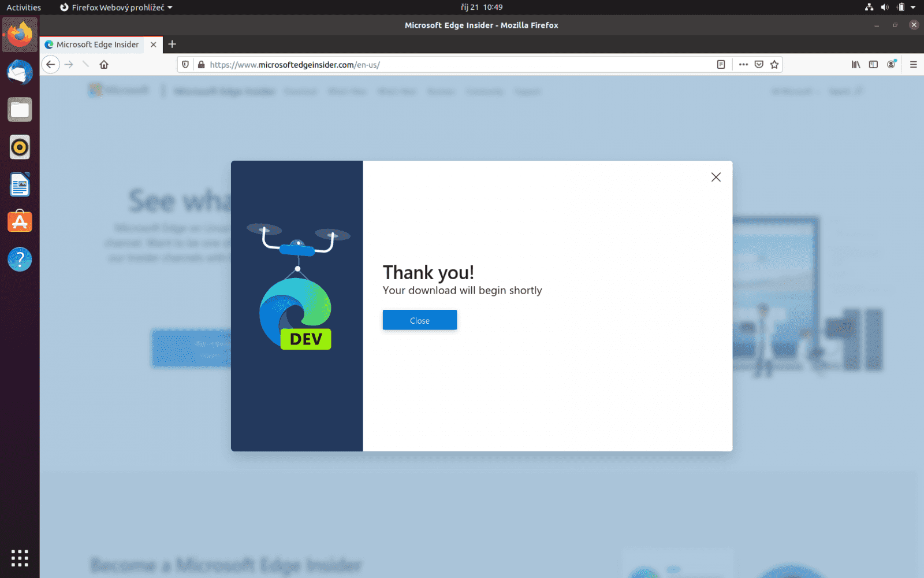The width and height of the screenshot is (924, 578).
Task: Launch Firefox from the dock
Action: [20, 35]
